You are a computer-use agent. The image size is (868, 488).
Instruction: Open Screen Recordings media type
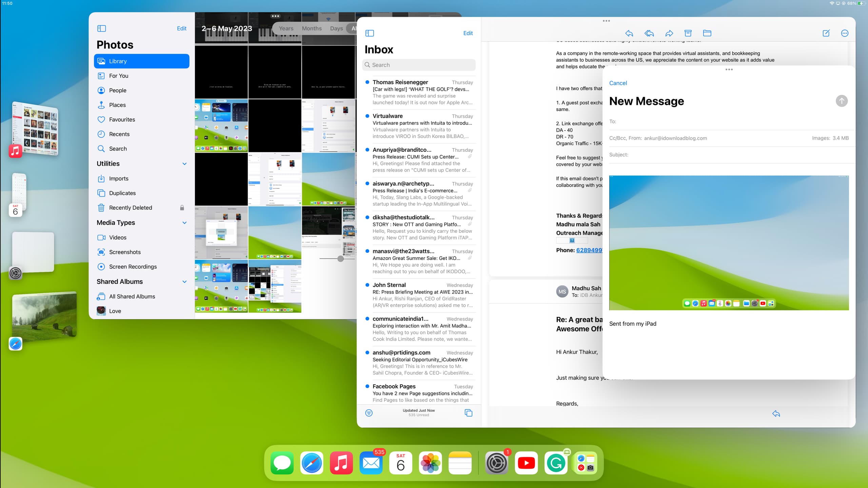[x=142, y=267]
